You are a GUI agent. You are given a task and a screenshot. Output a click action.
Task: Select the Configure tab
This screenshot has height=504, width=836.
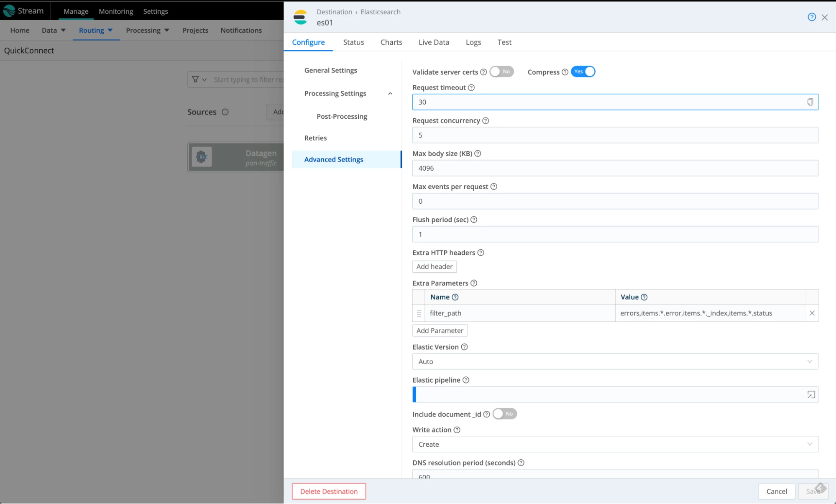308,42
